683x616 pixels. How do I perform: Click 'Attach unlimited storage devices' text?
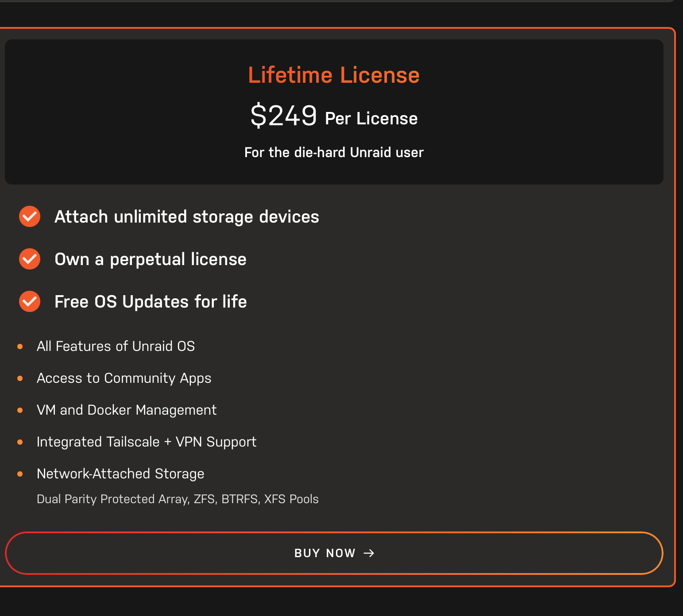tap(187, 217)
